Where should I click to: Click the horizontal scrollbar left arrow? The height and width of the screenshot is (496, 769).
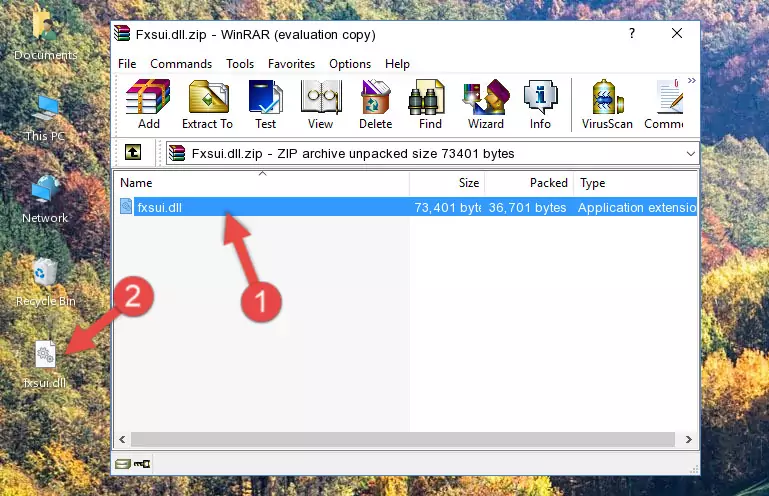pos(123,440)
